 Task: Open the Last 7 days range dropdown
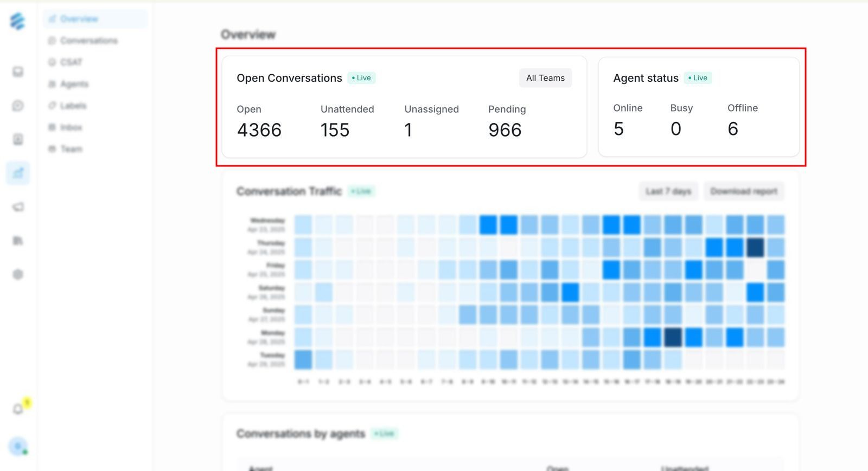pyautogui.click(x=668, y=191)
